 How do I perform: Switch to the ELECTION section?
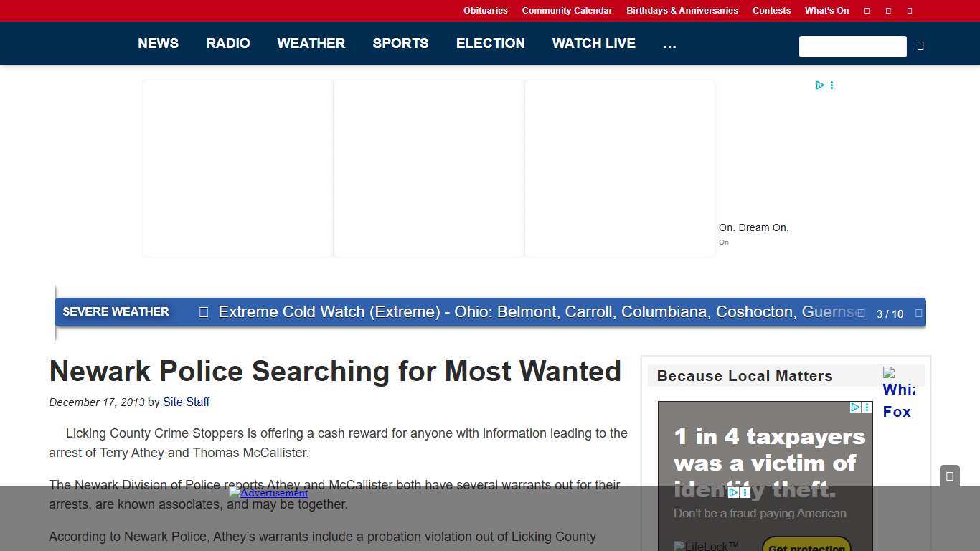(490, 44)
